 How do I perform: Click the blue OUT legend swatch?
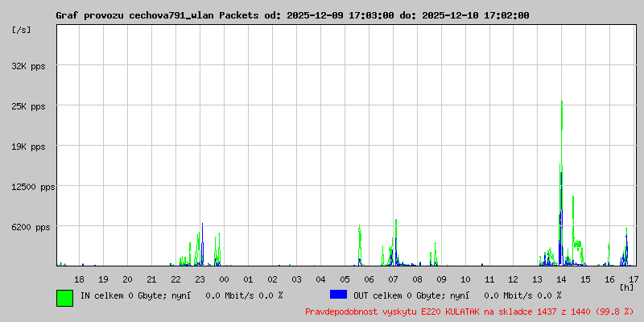click(338, 294)
